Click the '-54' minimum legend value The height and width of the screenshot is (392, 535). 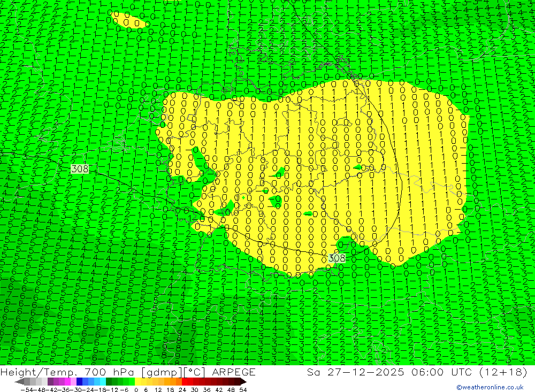pyautogui.click(x=27, y=390)
